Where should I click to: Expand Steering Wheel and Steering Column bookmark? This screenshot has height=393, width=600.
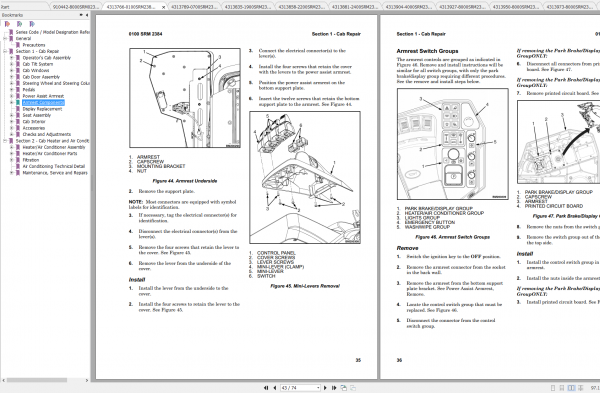tap(11, 83)
